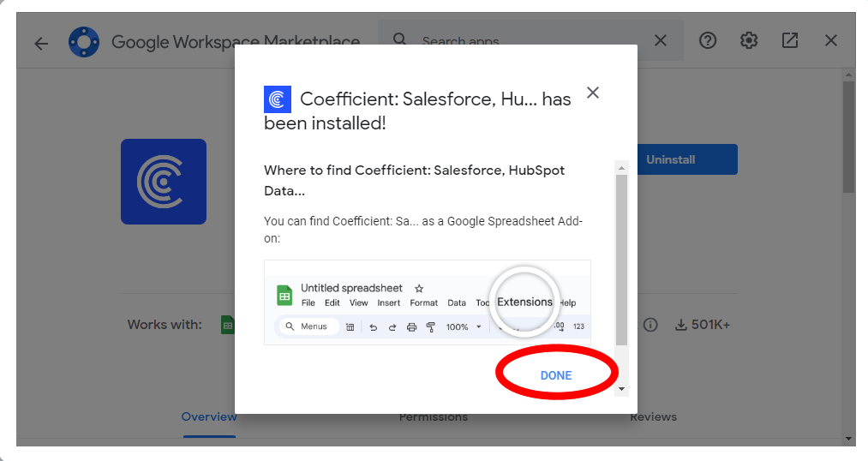Go back using the Marketplace back arrow
Viewport: 868px width, 461px height.
coord(41,44)
